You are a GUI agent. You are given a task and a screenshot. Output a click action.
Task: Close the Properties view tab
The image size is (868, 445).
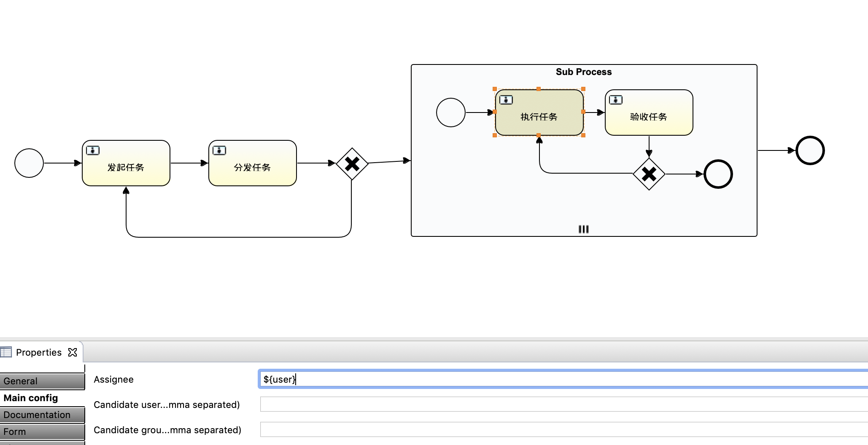pos(73,352)
